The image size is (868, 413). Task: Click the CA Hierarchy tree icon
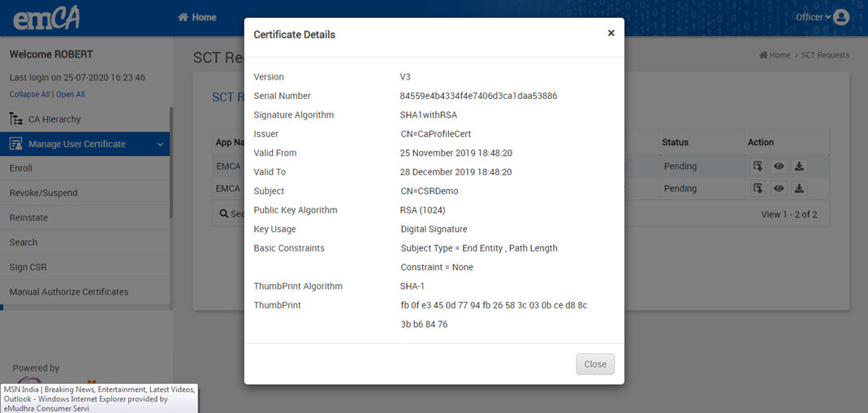15,119
